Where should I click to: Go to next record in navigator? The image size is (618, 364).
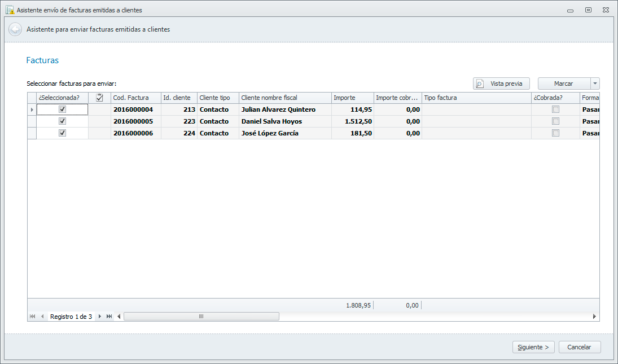pos(100,317)
